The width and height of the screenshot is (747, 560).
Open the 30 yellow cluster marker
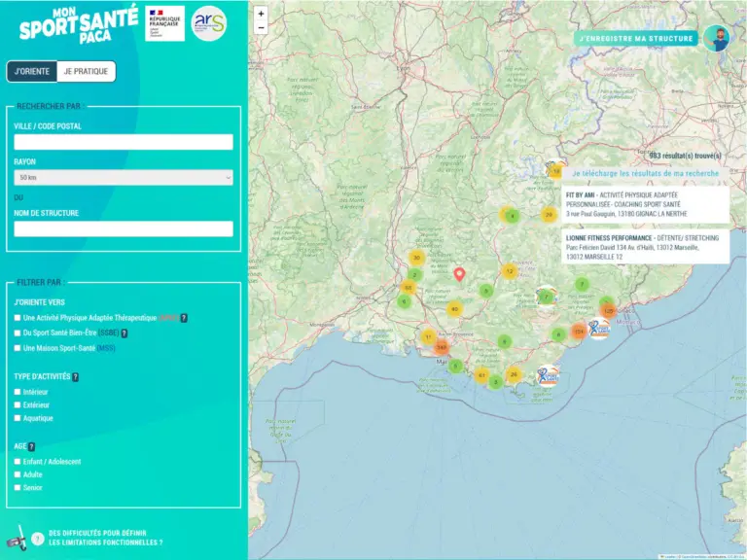click(x=416, y=258)
